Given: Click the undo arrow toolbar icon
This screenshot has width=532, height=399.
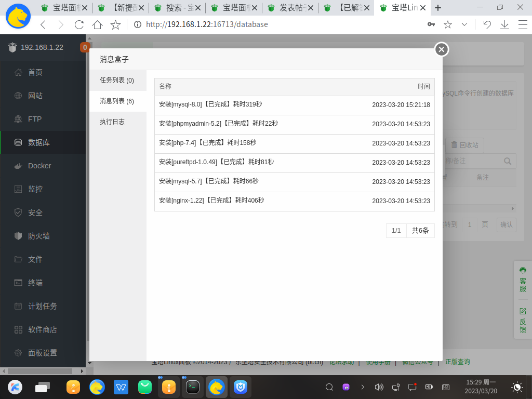Looking at the screenshot, I should click(x=487, y=24).
